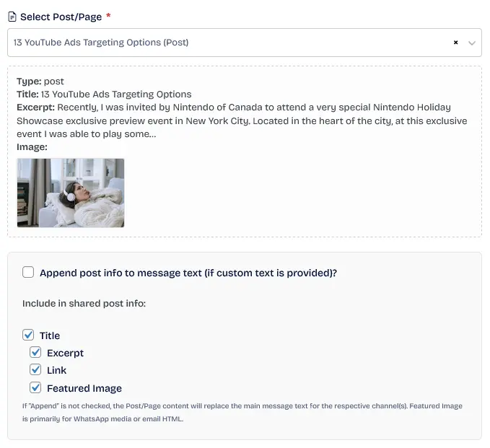490x448 pixels.
Task: Click the Select Post/Page field label
Action: 61,17
